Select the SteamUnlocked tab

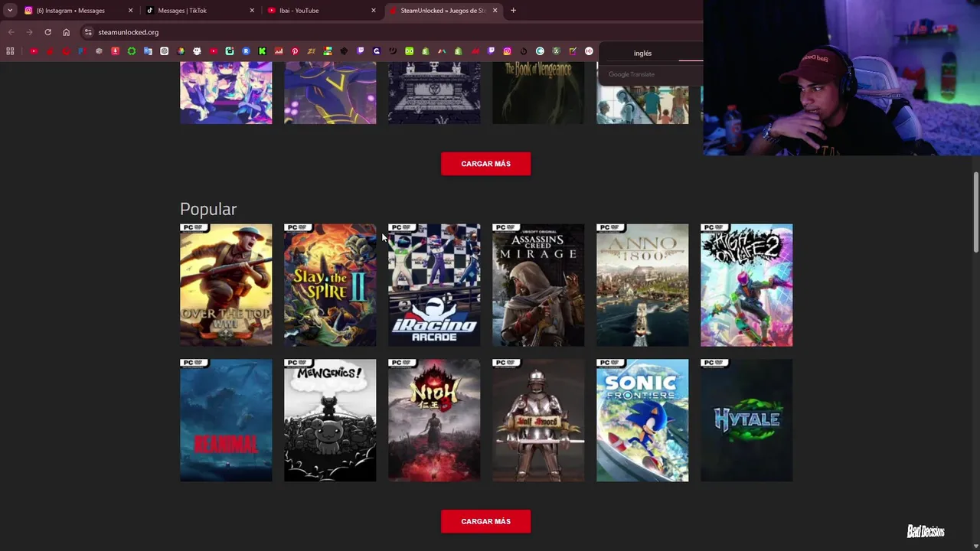pos(443,10)
